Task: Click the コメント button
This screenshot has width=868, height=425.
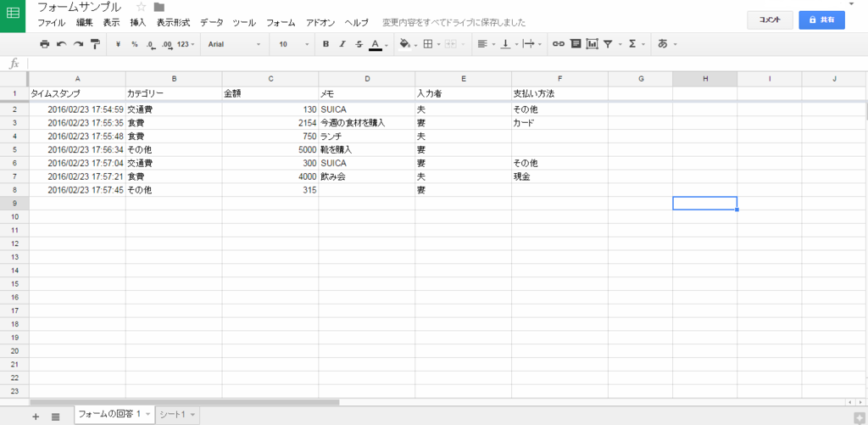Action: (x=770, y=20)
